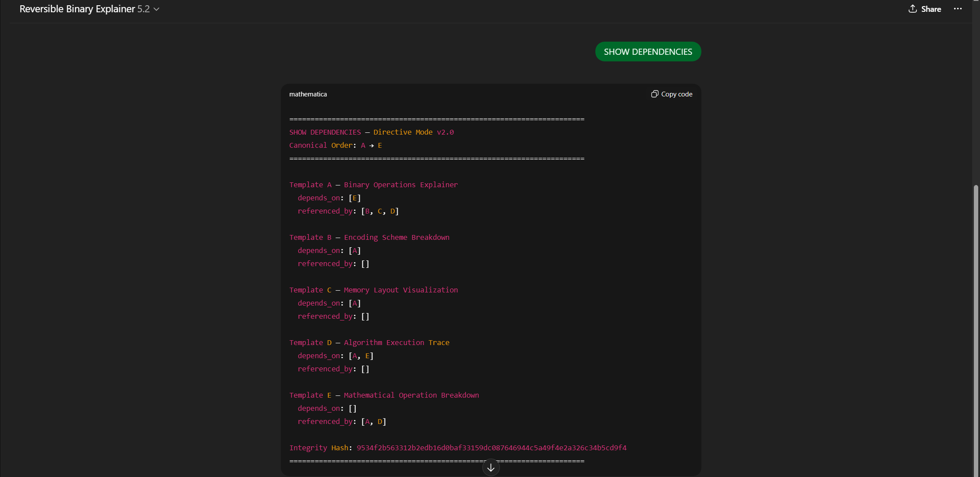Click the Share button
The width and height of the screenshot is (980, 477).
click(x=929, y=9)
